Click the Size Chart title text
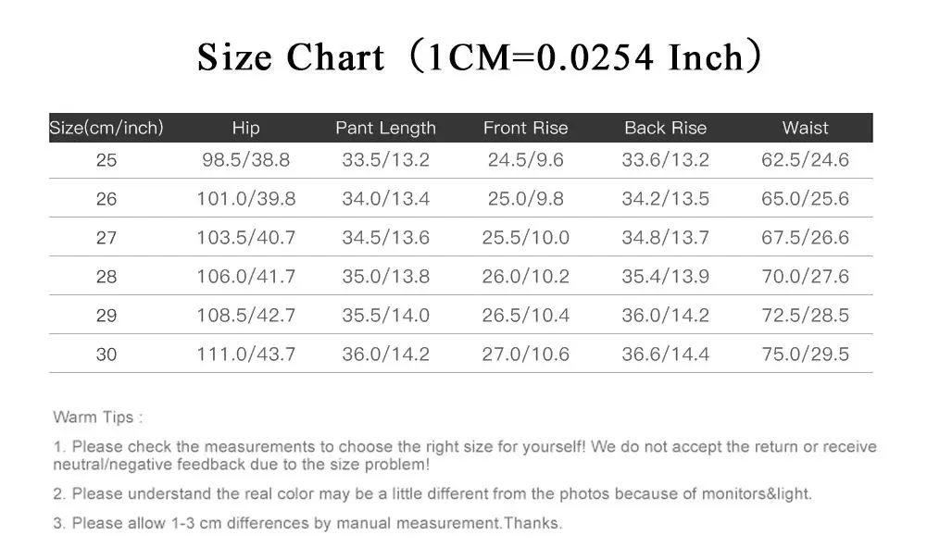Image resolution: width=927 pixels, height=560 pixels. point(480,56)
